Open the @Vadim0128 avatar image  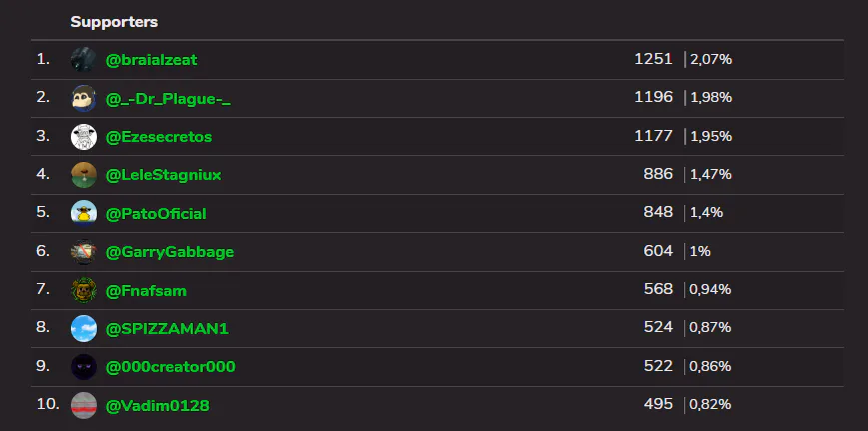(x=83, y=405)
